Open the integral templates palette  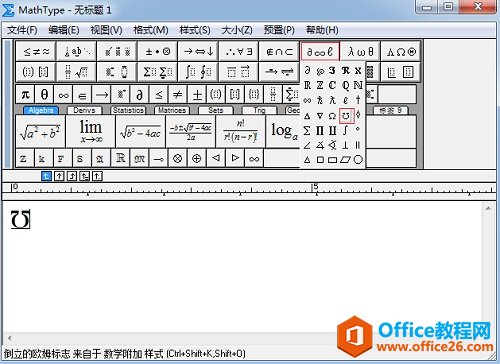[198, 72]
